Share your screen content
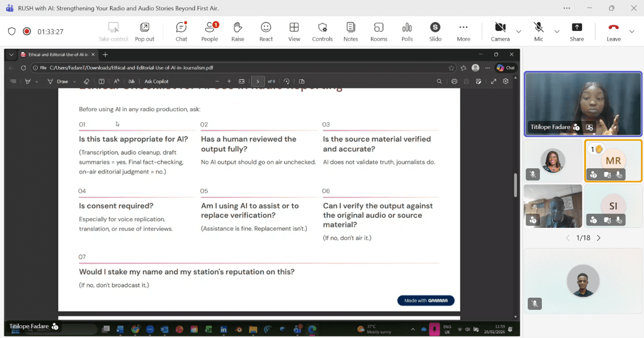 [577, 31]
